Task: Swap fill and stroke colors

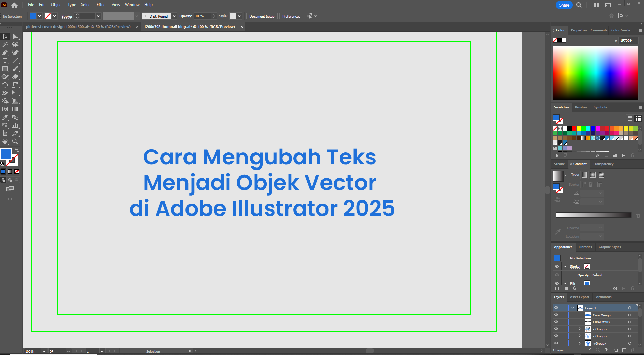Action: [x=16, y=150]
